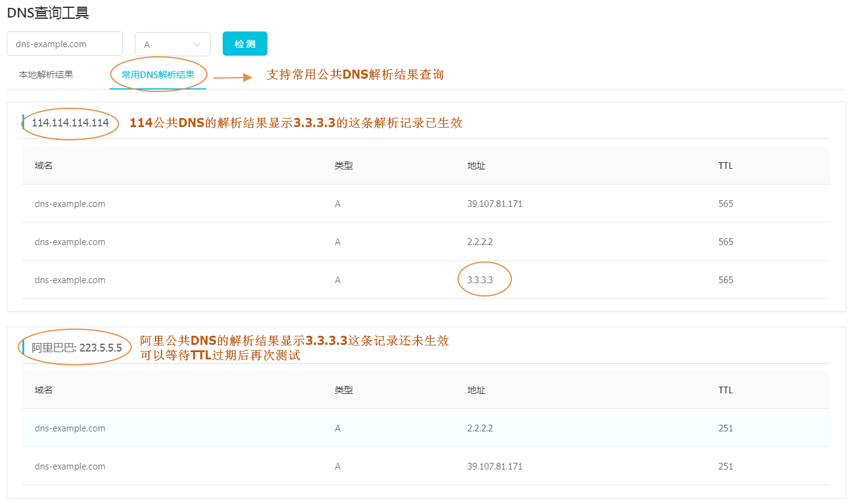Click the 地址 column header in Alibaba table
Image resolution: width=855 pixels, height=504 pixels.
tap(476, 390)
